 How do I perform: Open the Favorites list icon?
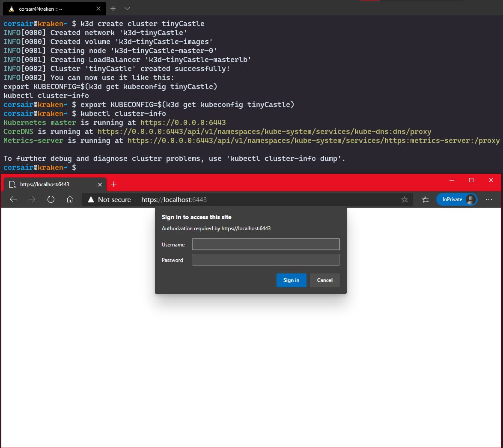point(425,199)
